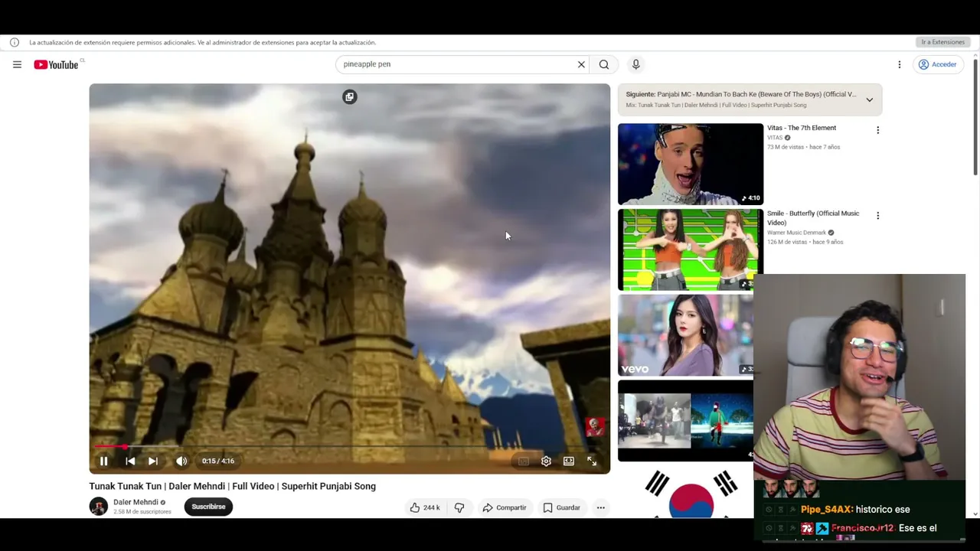This screenshot has width=980, height=551.
Task: Click the playlist icon overlay atop the video
Action: pyautogui.click(x=350, y=96)
